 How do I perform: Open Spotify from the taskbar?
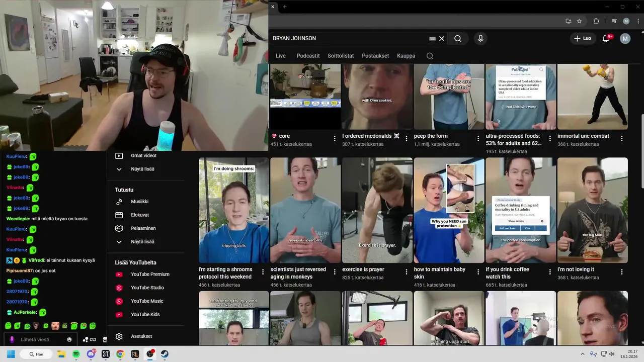click(x=76, y=354)
